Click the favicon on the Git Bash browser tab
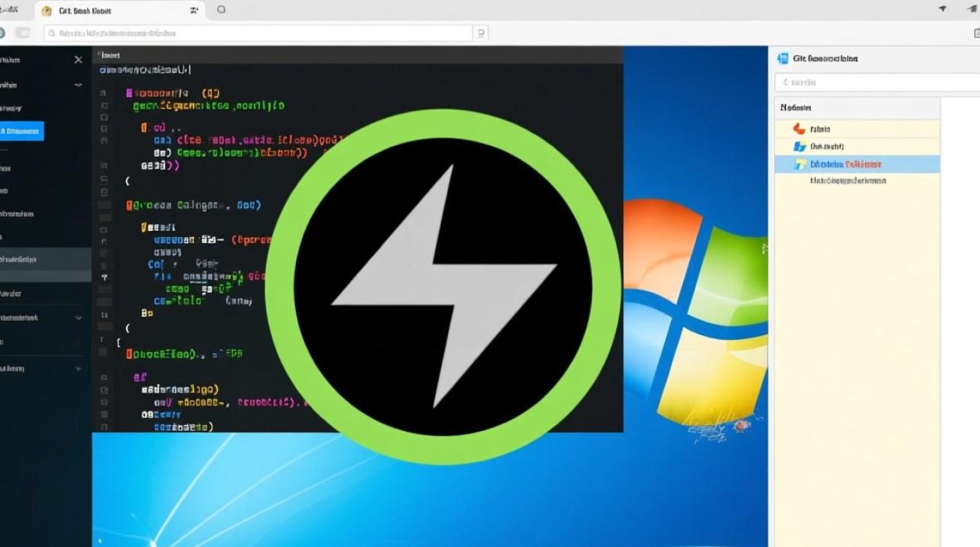980x547 pixels. pos(48,10)
